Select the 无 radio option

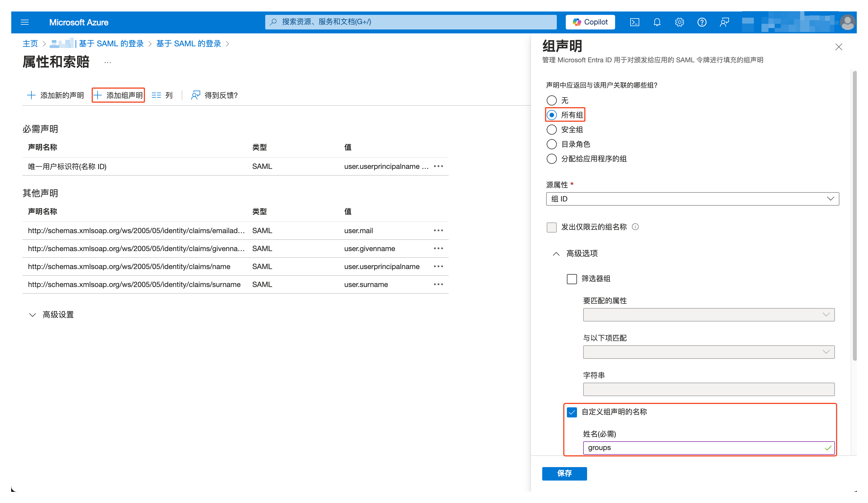click(551, 100)
